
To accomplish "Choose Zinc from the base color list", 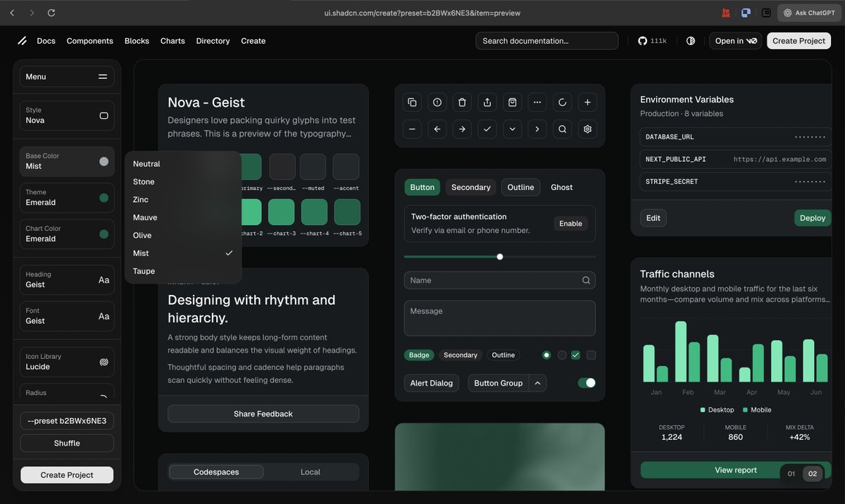I will pos(183,200).
